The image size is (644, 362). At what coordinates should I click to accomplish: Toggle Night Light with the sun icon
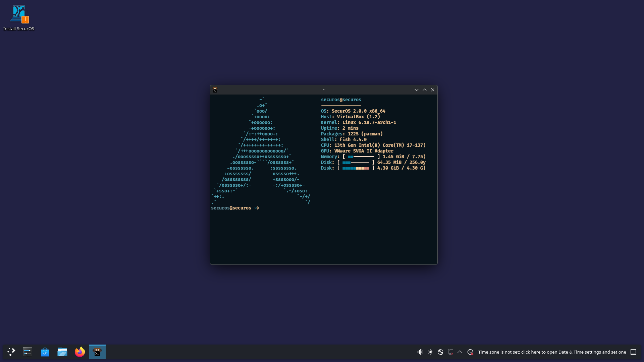[x=430, y=352]
